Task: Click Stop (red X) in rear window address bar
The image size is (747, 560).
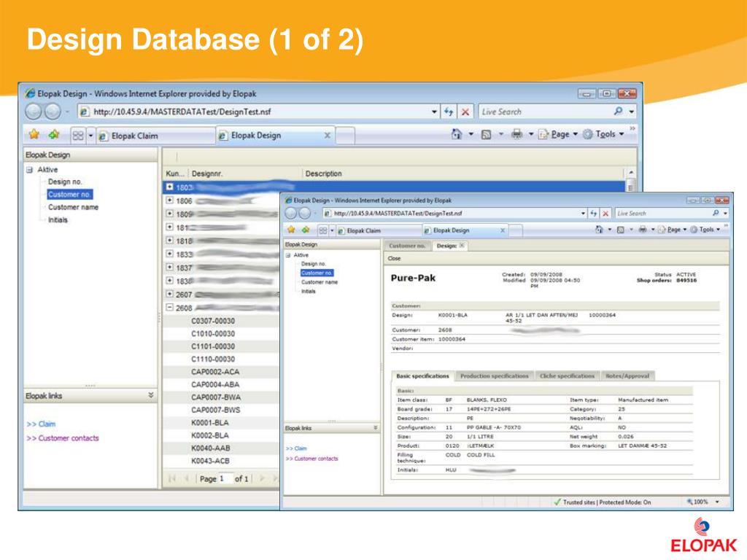Action: (x=465, y=112)
